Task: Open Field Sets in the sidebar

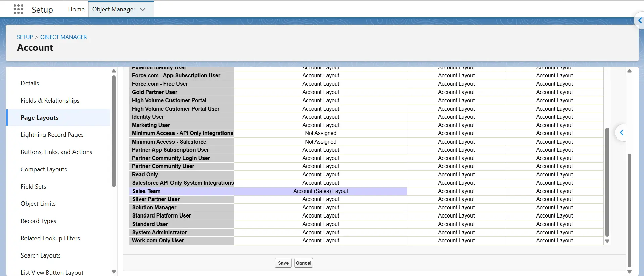Action: pyautogui.click(x=33, y=187)
